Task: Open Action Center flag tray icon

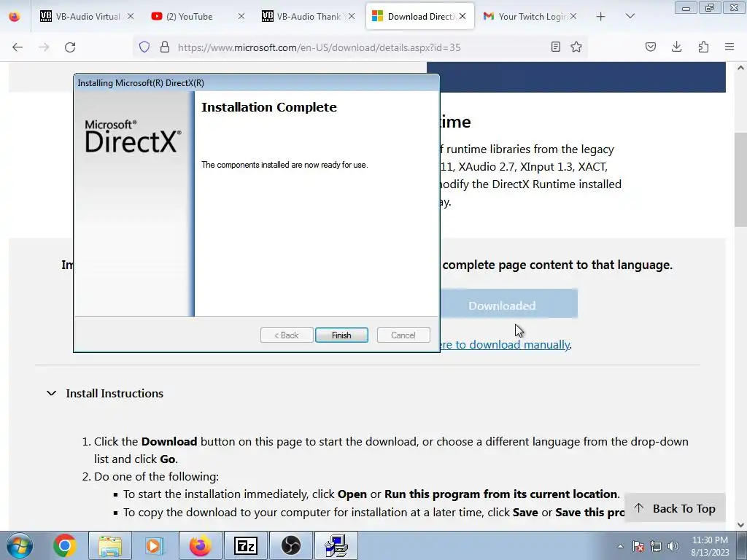Action: (x=638, y=546)
